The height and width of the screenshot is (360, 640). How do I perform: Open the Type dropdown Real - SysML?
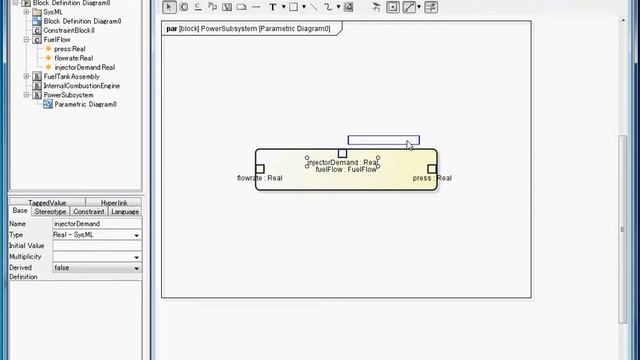point(97,235)
